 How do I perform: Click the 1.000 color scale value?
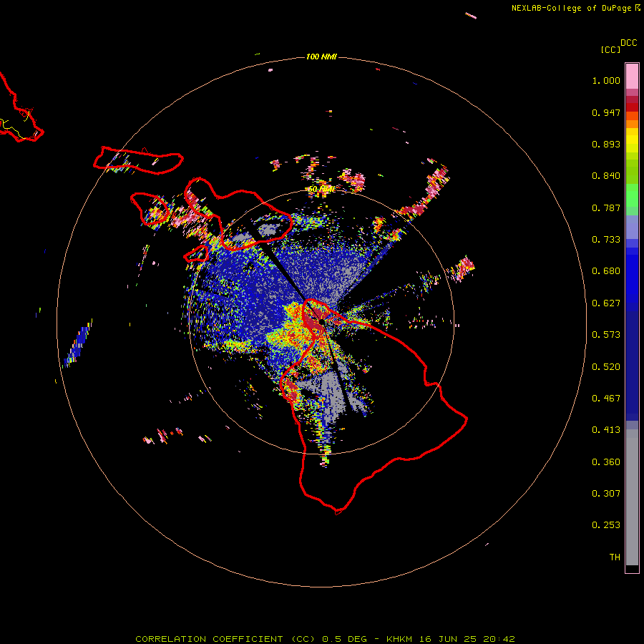606,80
